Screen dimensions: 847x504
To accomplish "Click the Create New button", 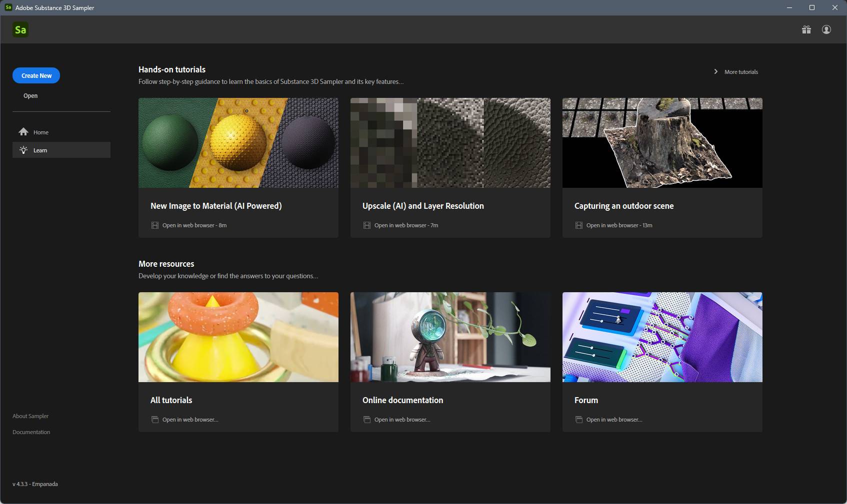I will (36, 75).
